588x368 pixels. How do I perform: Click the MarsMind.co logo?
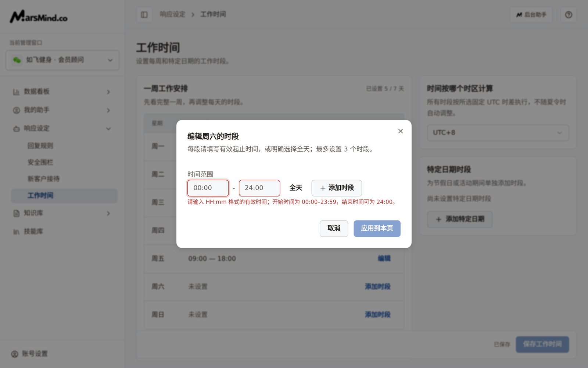(x=39, y=17)
